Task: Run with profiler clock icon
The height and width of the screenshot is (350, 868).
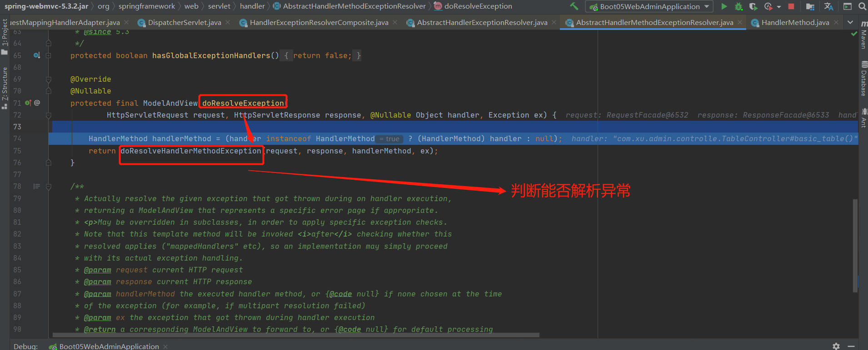Action: tap(768, 6)
